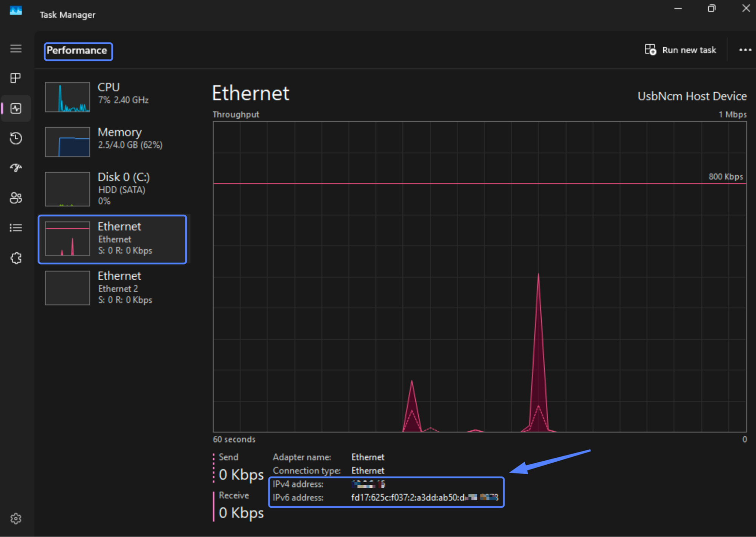
Task: Open the Services view
Action: point(16,258)
